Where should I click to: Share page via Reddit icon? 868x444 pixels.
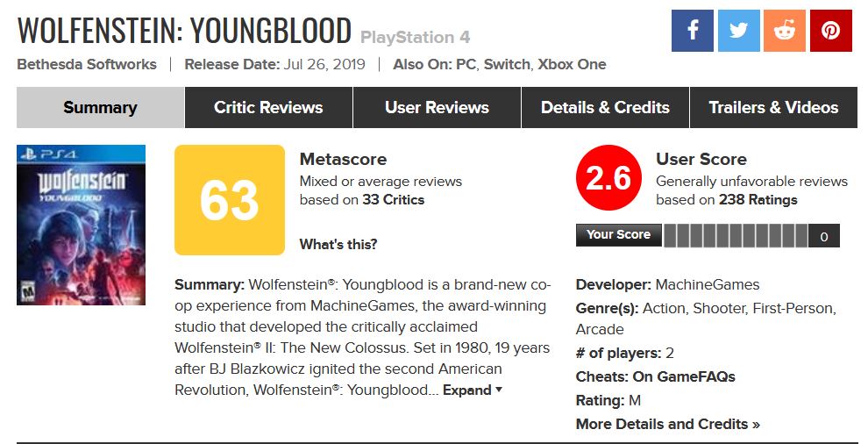pos(785,31)
